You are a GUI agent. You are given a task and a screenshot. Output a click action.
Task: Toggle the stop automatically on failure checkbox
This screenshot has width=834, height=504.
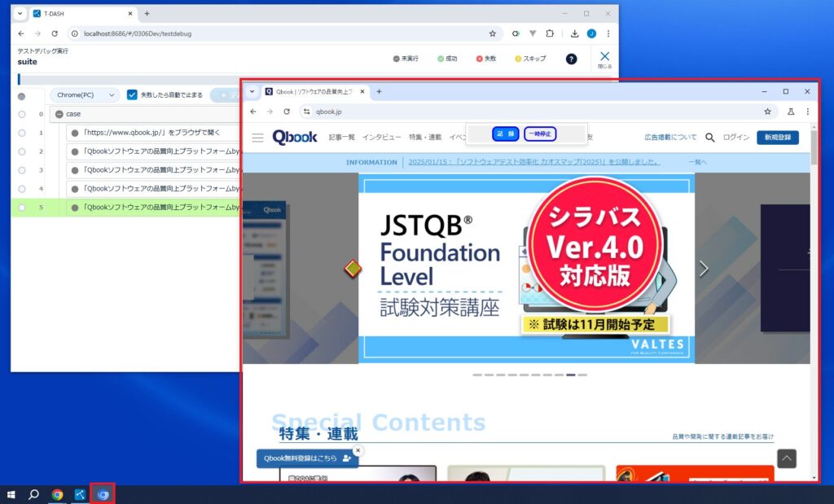tap(132, 94)
